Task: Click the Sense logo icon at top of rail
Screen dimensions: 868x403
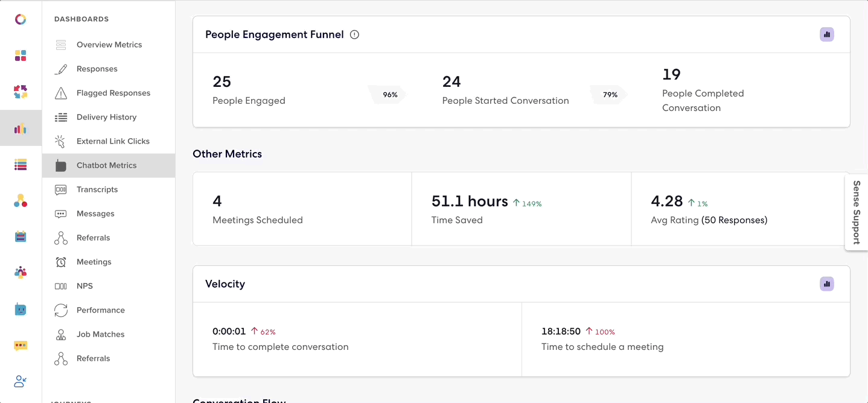Action: point(21,19)
